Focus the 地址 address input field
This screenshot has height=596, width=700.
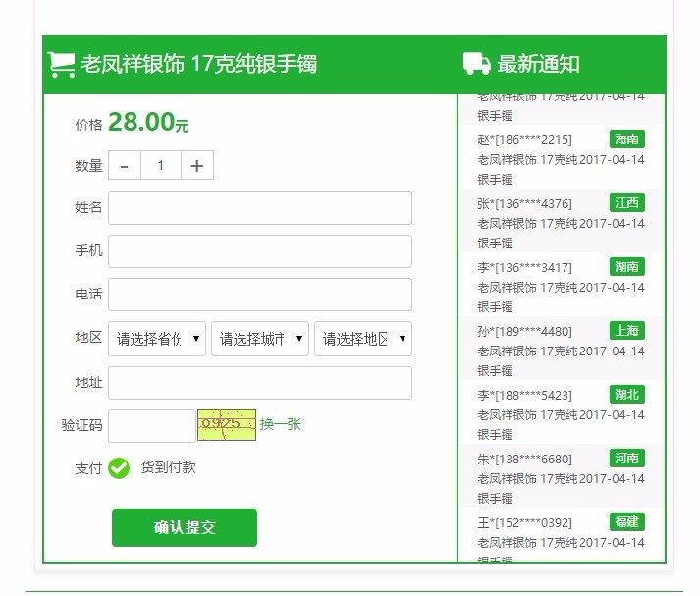click(x=260, y=383)
